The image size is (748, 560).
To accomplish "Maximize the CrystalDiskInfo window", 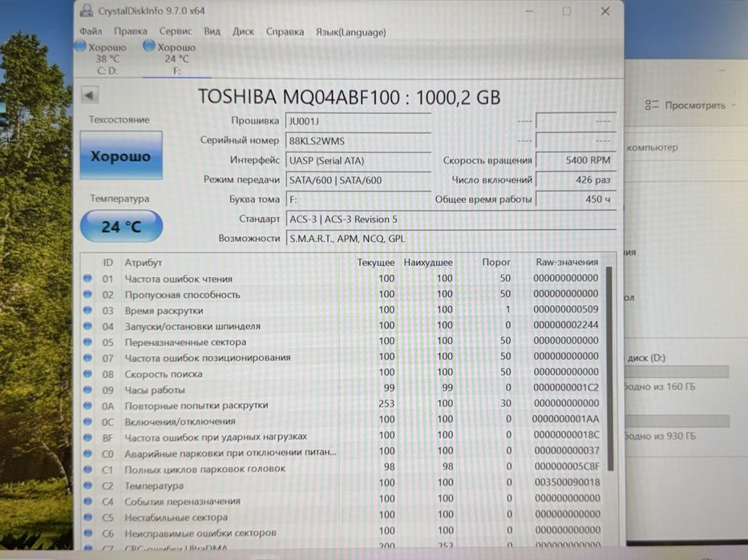I will (x=566, y=11).
